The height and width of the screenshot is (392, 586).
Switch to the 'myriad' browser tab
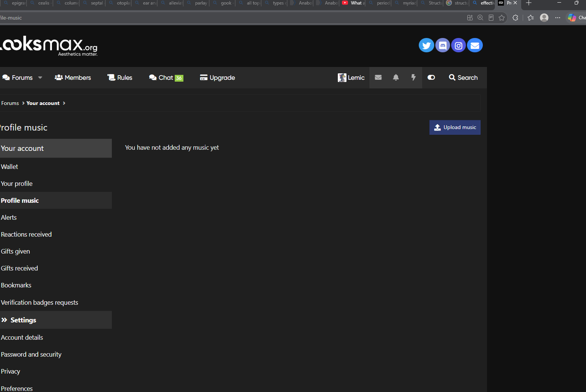coord(405,3)
